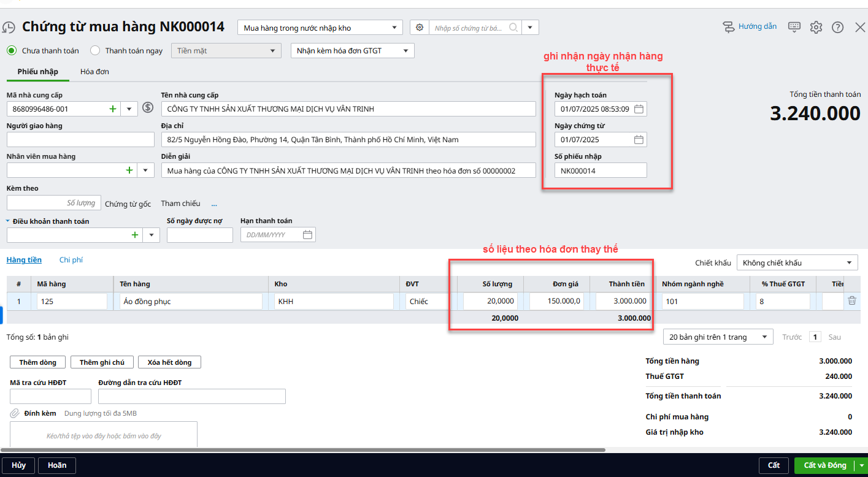Click the Người giao hàng input field
This screenshot has width=868, height=477.
pos(80,140)
